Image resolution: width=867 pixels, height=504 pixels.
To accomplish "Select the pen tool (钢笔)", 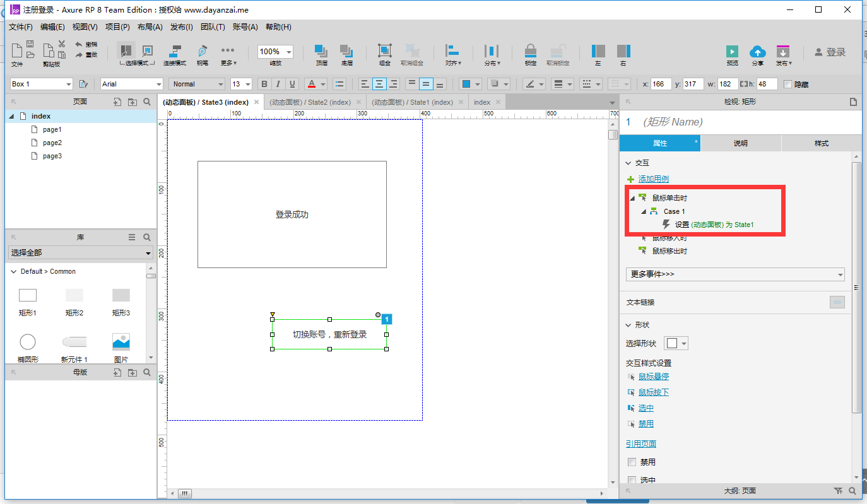I will point(202,52).
